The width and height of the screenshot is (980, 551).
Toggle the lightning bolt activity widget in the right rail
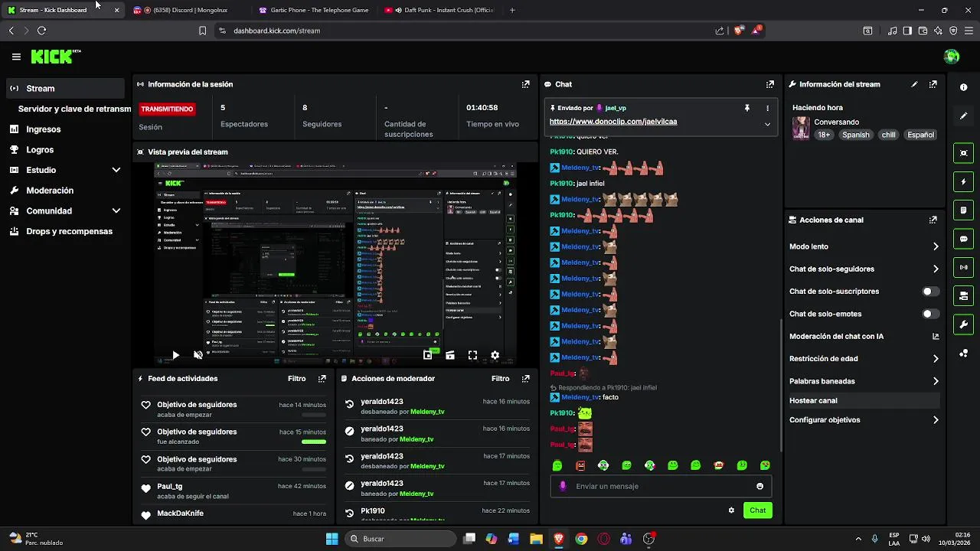[x=963, y=182]
